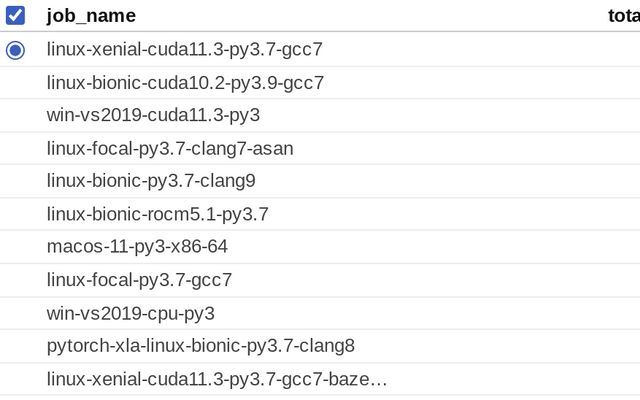Uncheck the blue checkbox beside job_name
This screenshot has height=400, width=640.
(15, 15)
